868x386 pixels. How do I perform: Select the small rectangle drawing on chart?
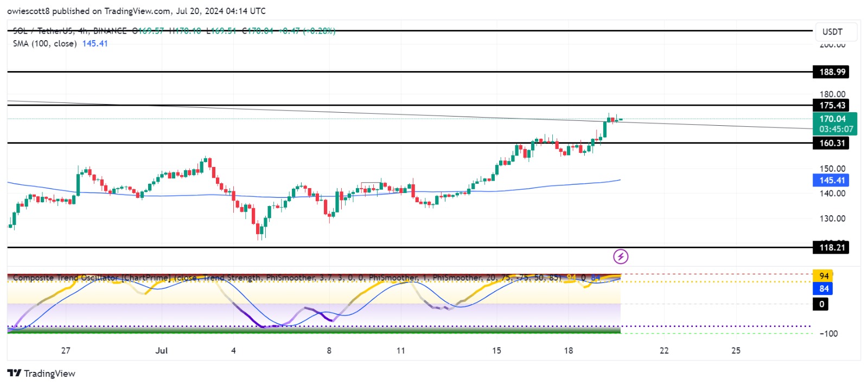coord(371,185)
